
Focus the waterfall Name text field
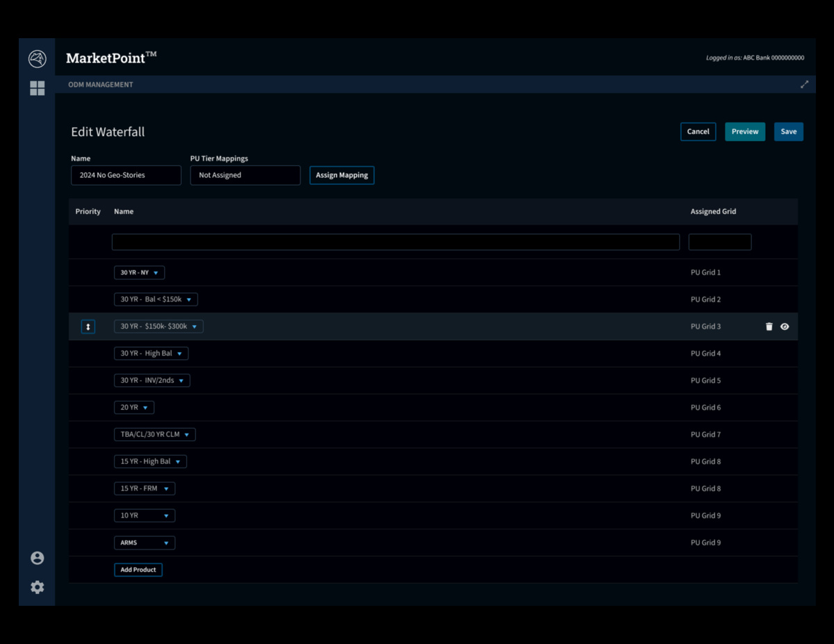coord(126,176)
